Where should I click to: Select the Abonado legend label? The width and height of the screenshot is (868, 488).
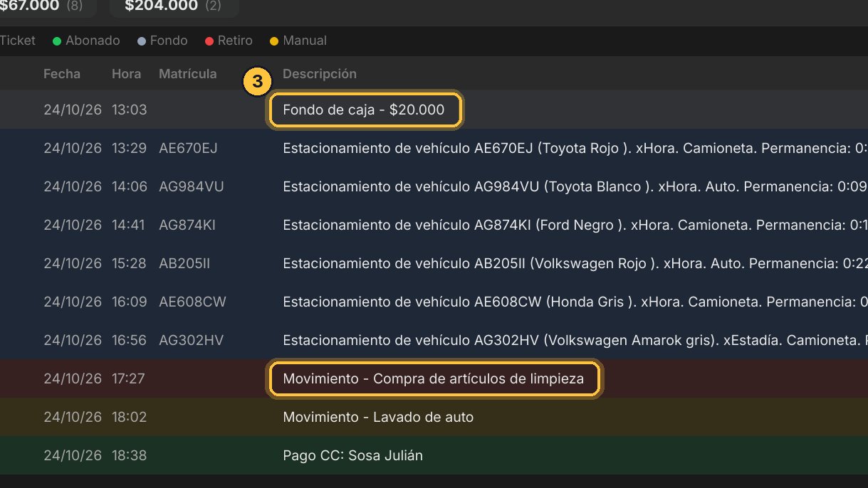click(93, 41)
